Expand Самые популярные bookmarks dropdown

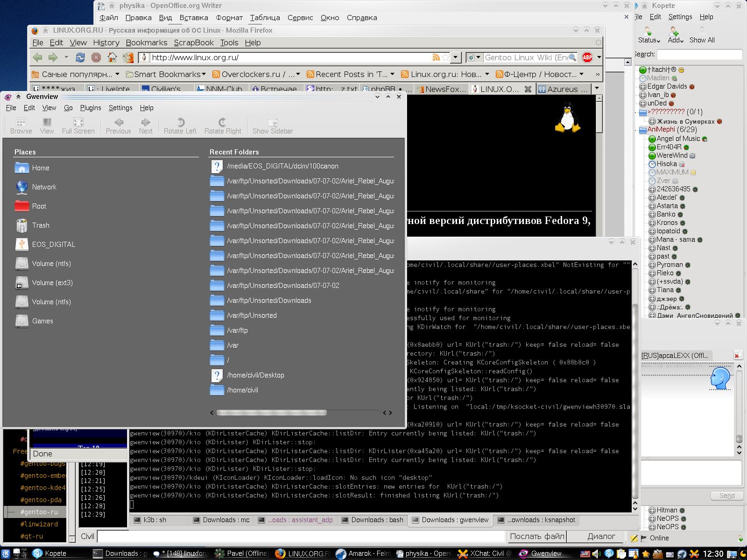click(x=75, y=74)
